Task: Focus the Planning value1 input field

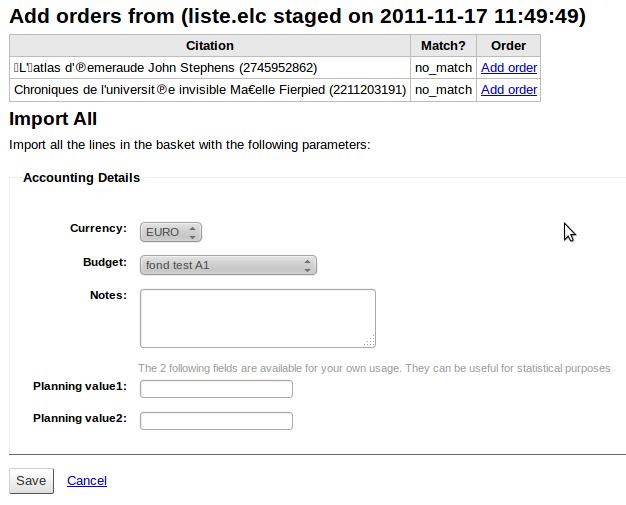Action: [216, 389]
